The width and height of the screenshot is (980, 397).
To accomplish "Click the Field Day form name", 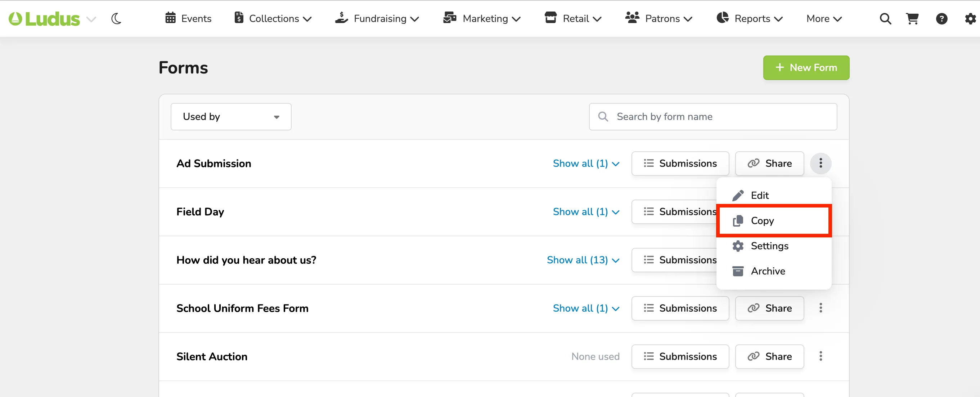I will [200, 212].
